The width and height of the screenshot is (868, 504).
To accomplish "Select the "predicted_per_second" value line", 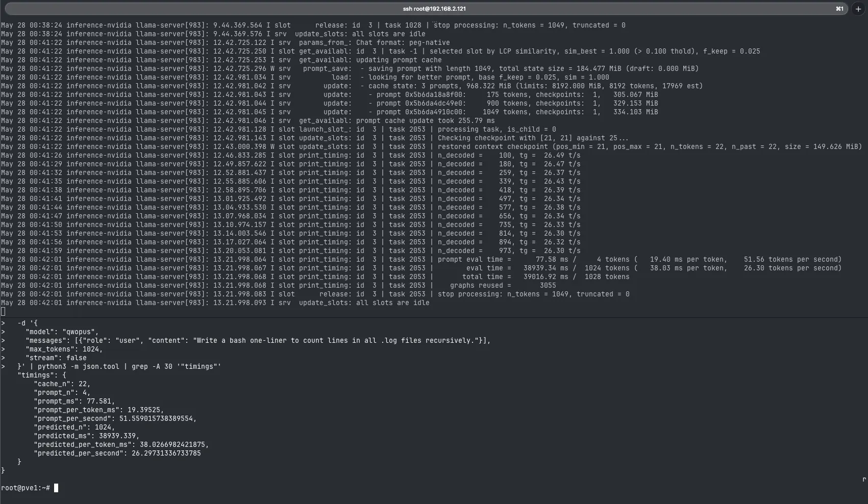I will point(117,453).
